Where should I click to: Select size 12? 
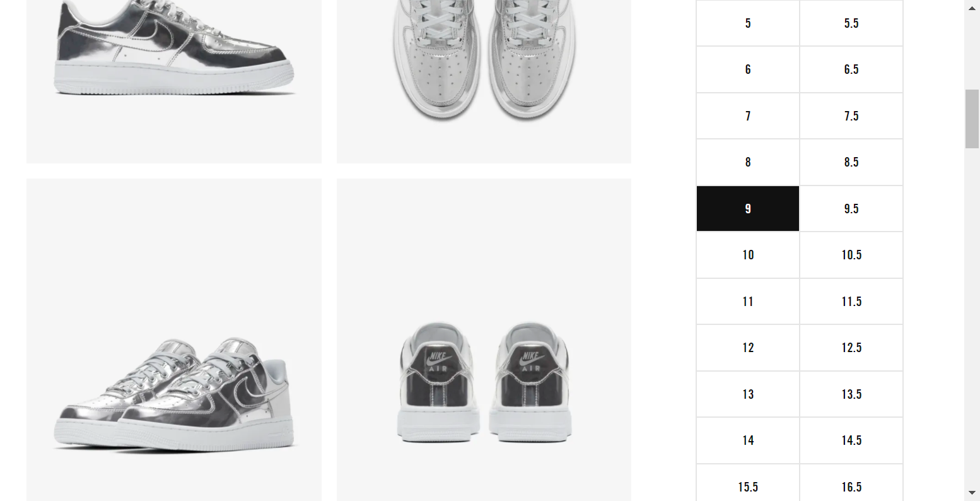pos(748,348)
